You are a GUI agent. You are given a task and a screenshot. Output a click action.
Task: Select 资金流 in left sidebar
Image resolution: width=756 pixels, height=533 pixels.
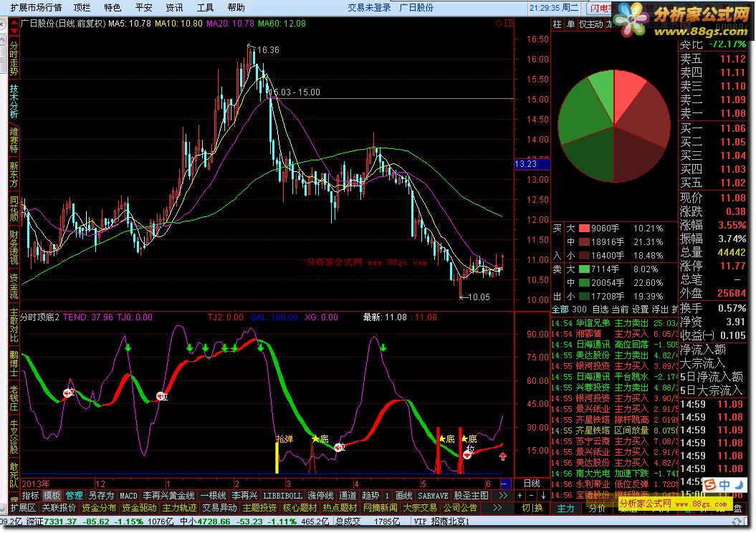pyautogui.click(x=14, y=287)
